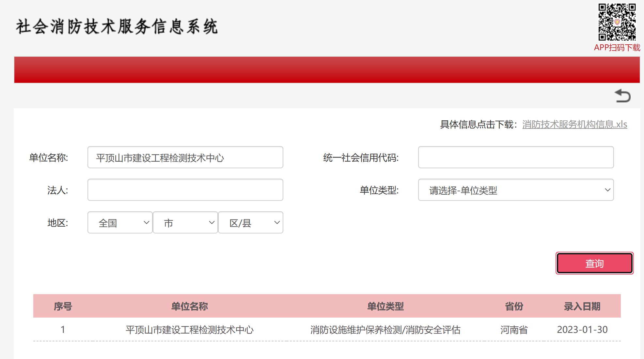
Task: Open the 全国 province dropdown
Action: pyautogui.click(x=120, y=223)
